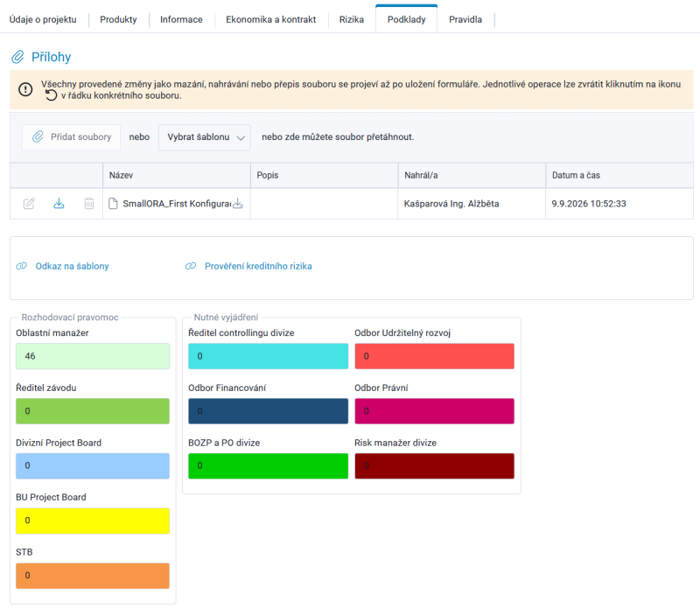The image size is (700, 608).
Task: Select the red Odbor Udržitelný rozvoj field
Action: coord(434,356)
